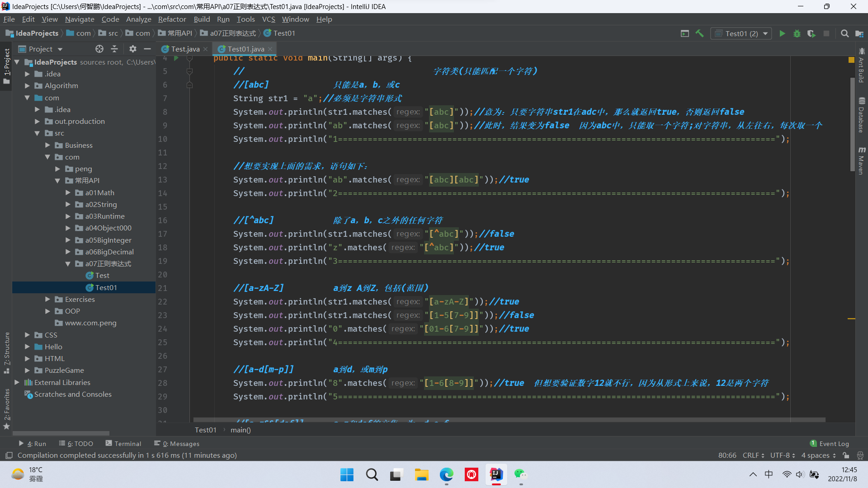Click the locate target icon in Project panel
The image size is (868, 488).
pyautogui.click(x=99, y=49)
